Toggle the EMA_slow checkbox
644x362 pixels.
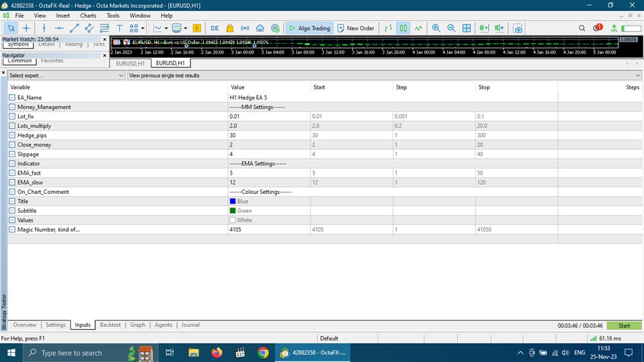coord(12,183)
